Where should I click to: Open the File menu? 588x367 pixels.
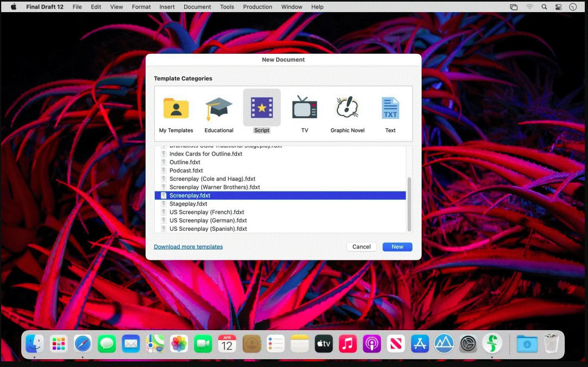(77, 7)
